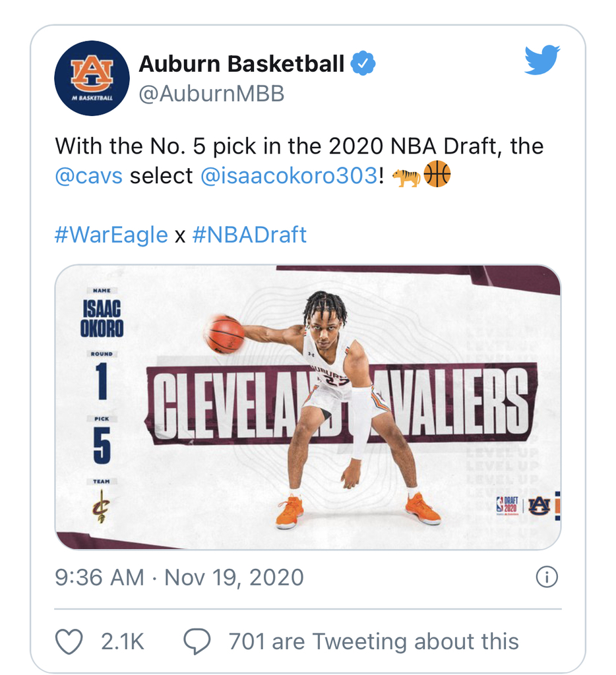This screenshot has width=616, height=675.
Task: Click the 2.1K likes count
Action: pos(122,641)
